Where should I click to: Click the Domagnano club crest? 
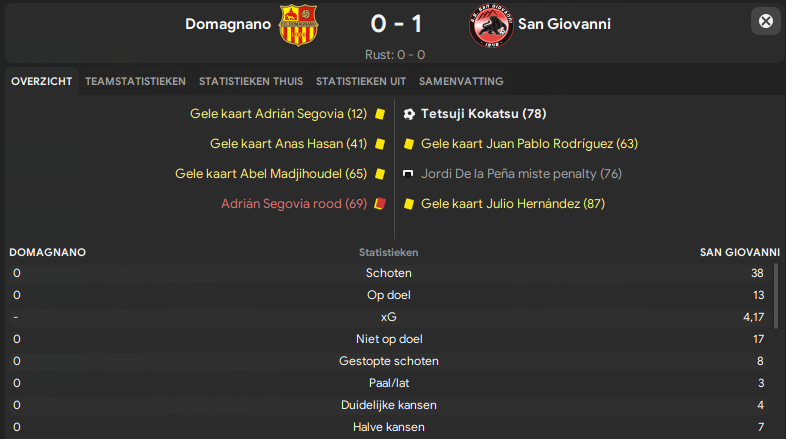click(298, 25)
